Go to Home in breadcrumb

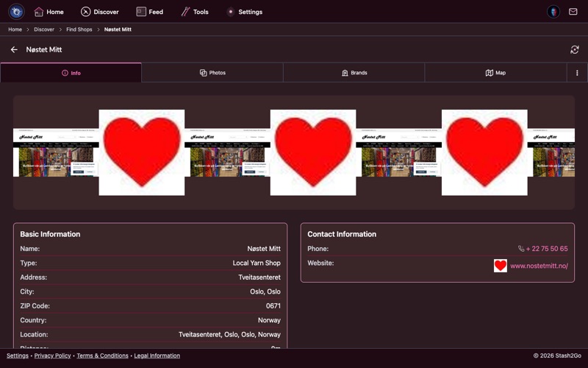click(x=15, y=29)
